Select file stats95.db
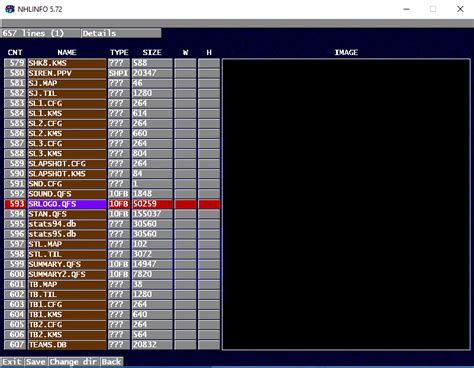 tap(67, 234)
